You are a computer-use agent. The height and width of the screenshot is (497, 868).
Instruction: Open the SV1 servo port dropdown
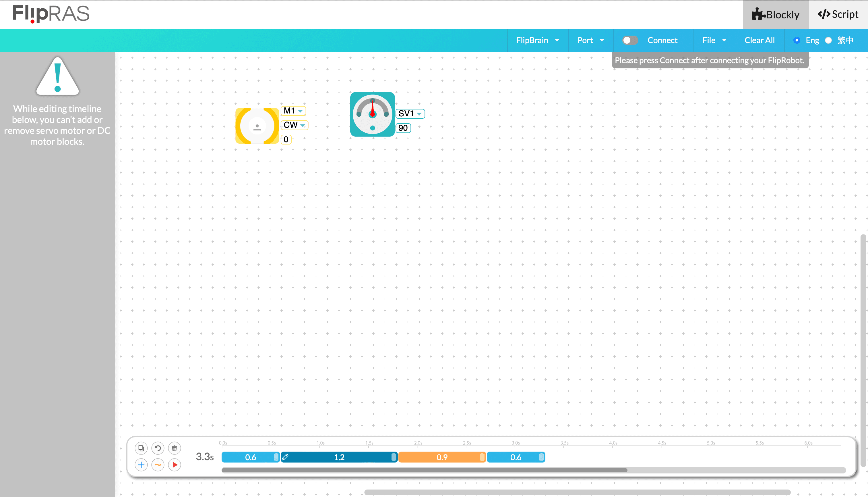click(x=410, y=113)
